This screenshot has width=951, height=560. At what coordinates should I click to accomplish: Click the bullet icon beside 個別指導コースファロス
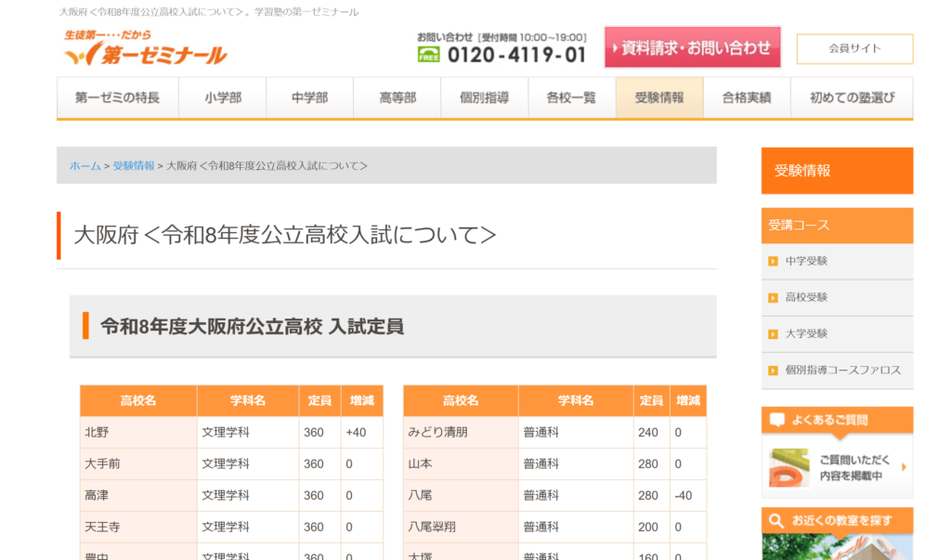pos(773,371)
